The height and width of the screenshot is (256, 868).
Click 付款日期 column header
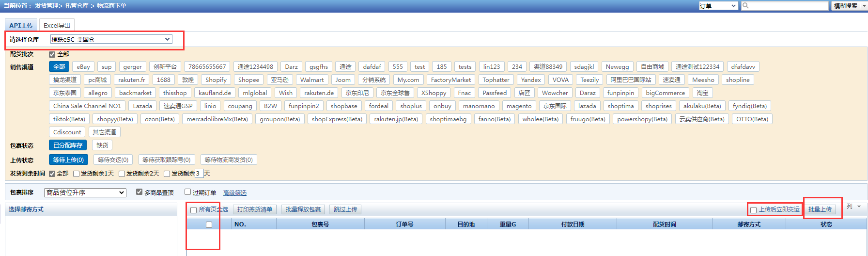coord(573,224)
